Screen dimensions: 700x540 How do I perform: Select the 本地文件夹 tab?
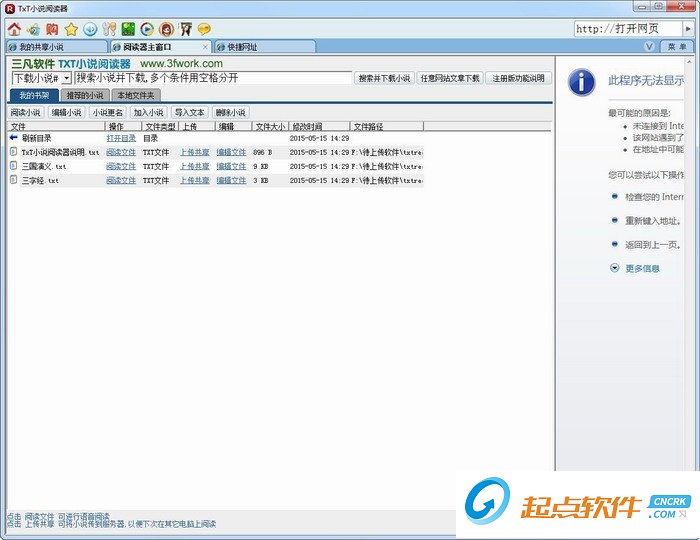(x=136, y=95)
